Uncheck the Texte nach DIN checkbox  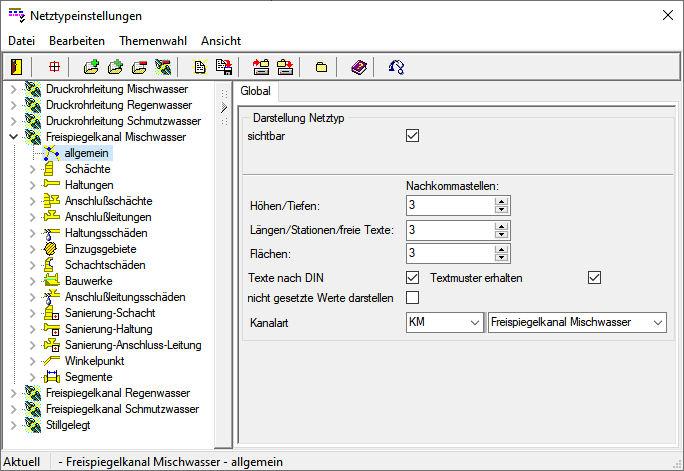[x=413, y=277]
